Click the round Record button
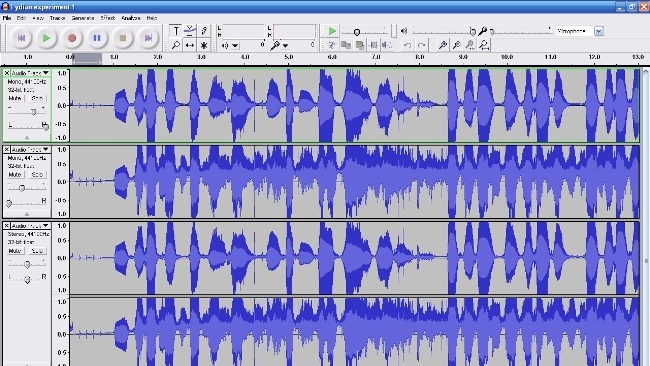 pos(72,38)
